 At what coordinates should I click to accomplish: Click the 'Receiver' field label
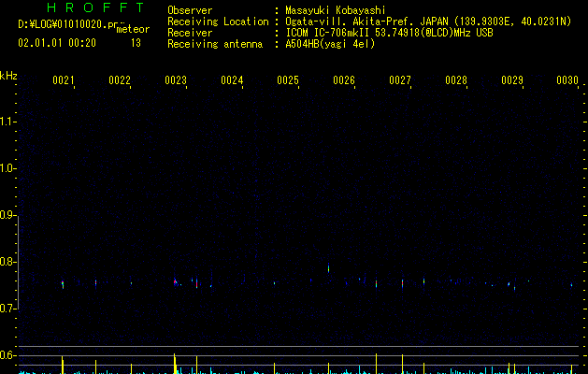(x=190, y=33)
